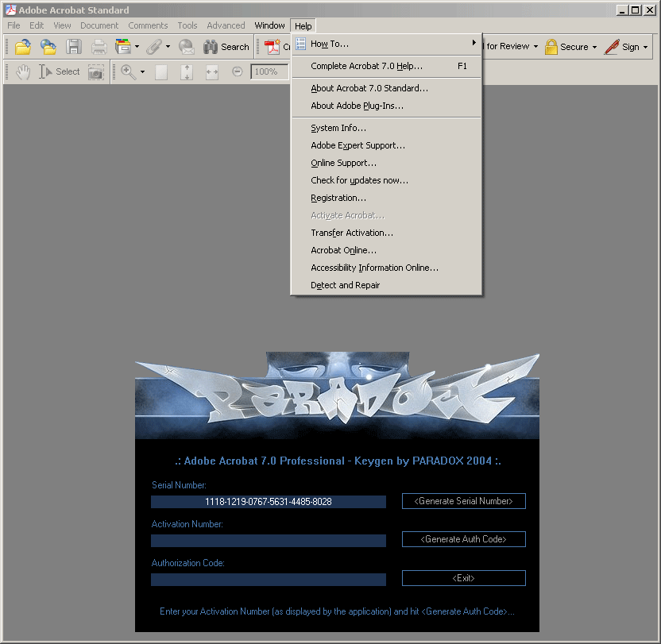Click the Create PDF icon
The width and height of the screenshot is (661, 644).
(x=272, y=47)
